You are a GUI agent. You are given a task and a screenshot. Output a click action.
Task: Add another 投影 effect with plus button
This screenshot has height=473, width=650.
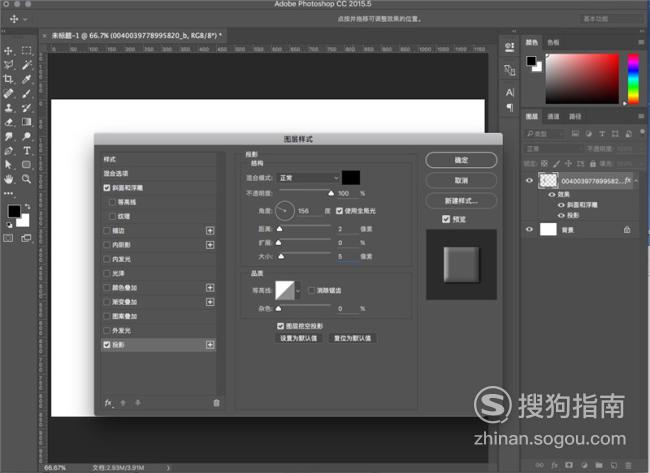pos(210,345)
